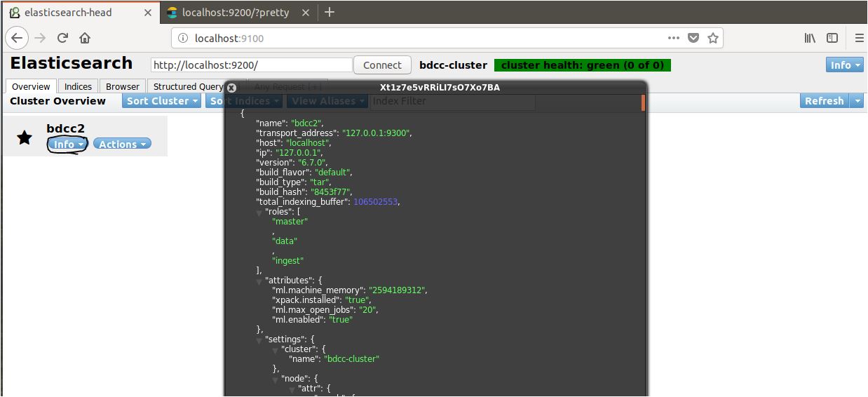Click the total_indexing_buffer value 106502553

[376, 201]
